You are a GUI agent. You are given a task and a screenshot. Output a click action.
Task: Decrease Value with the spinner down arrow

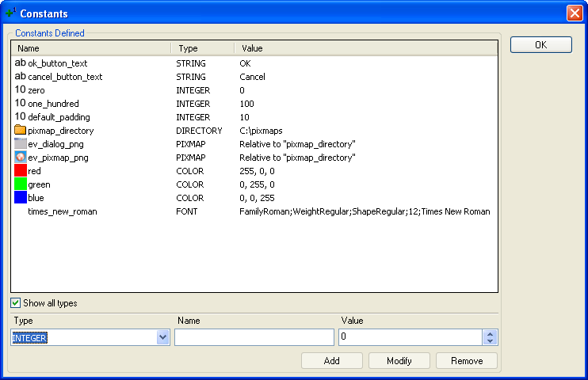491,342
